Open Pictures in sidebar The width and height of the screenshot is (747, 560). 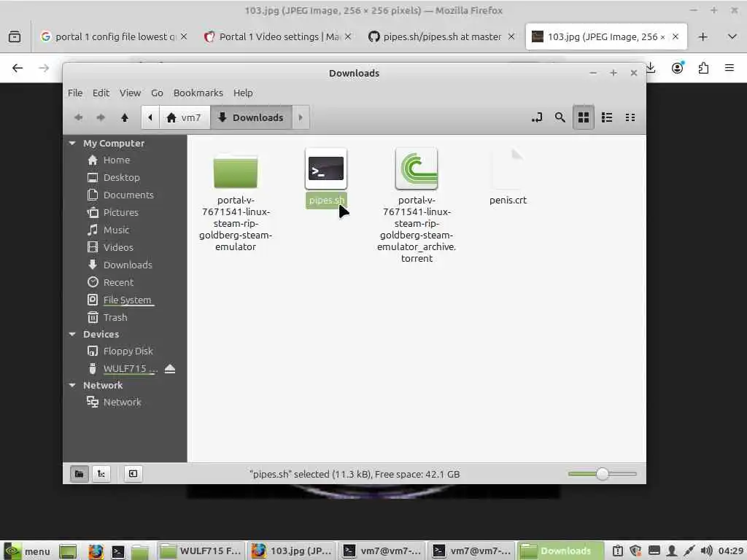120,212
